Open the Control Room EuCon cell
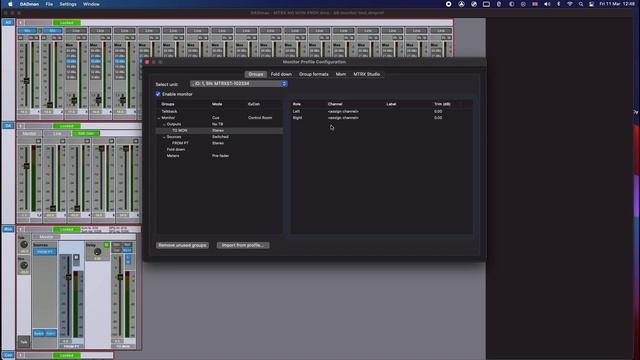The width and height of the screenshot is (640, 360). click(260, 118)
